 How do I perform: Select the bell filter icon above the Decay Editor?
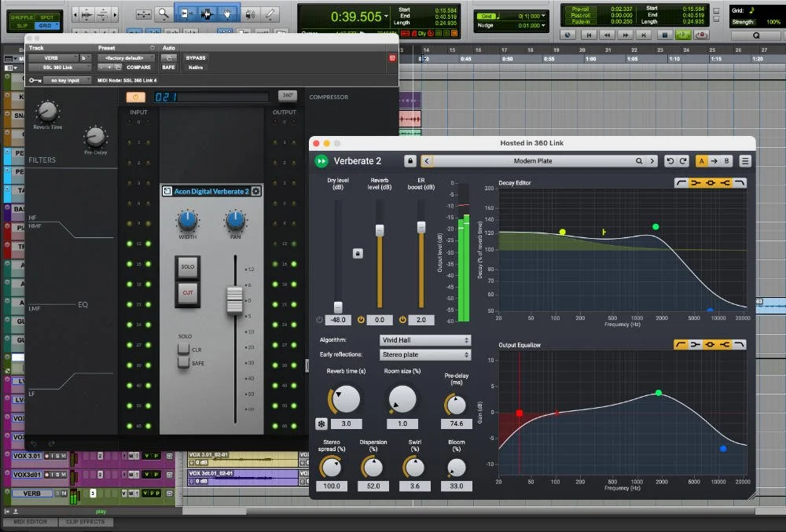coord(710,182)
